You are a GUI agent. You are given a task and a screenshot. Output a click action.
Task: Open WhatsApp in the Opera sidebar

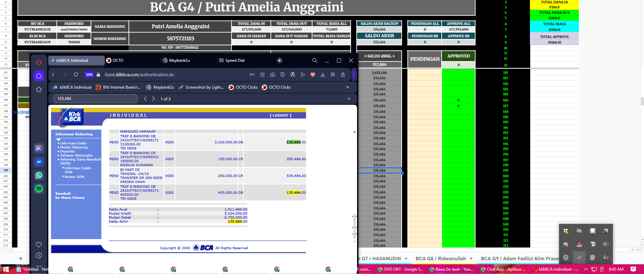pyautogui.click(x=39, y=175)
